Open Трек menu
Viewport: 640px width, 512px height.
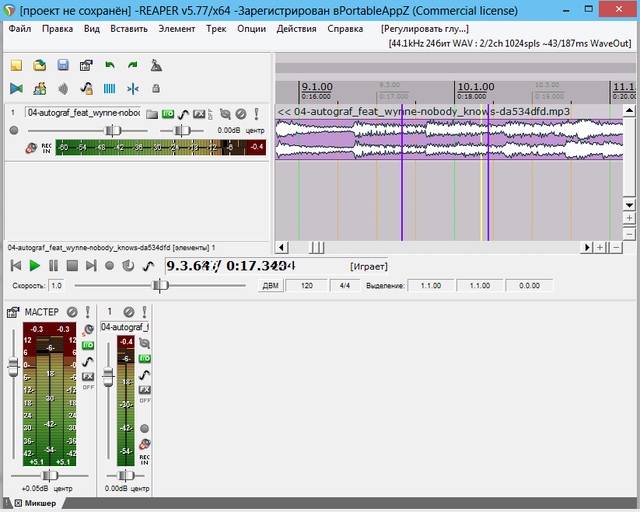[x=216, y=29]
